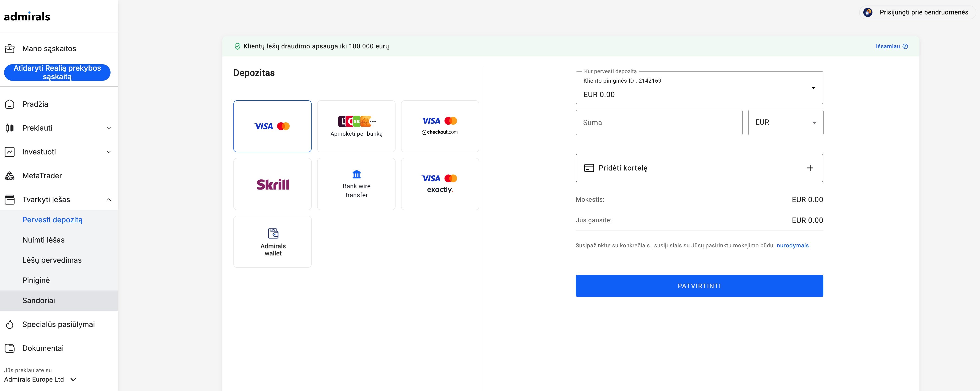The image size is (980, 391).
Task: Choose Apmokėti per banką option
Action: point(356,126)
